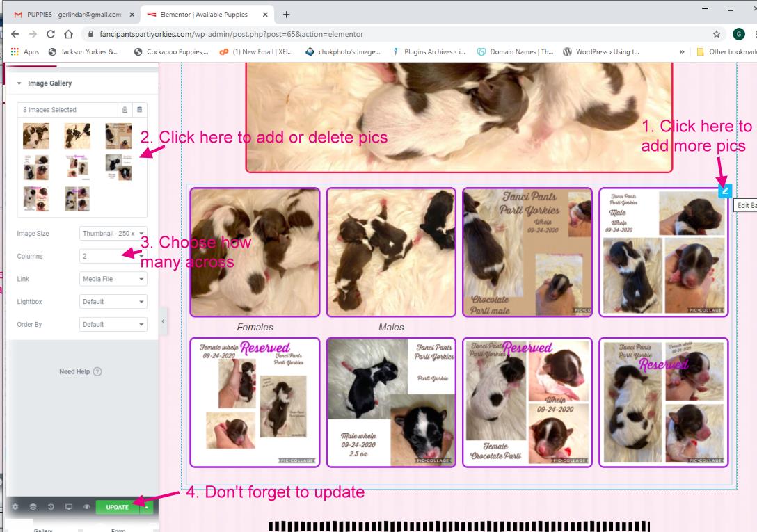
Task: Click the trash icon to clear gallery
Action: pos(125,110)
